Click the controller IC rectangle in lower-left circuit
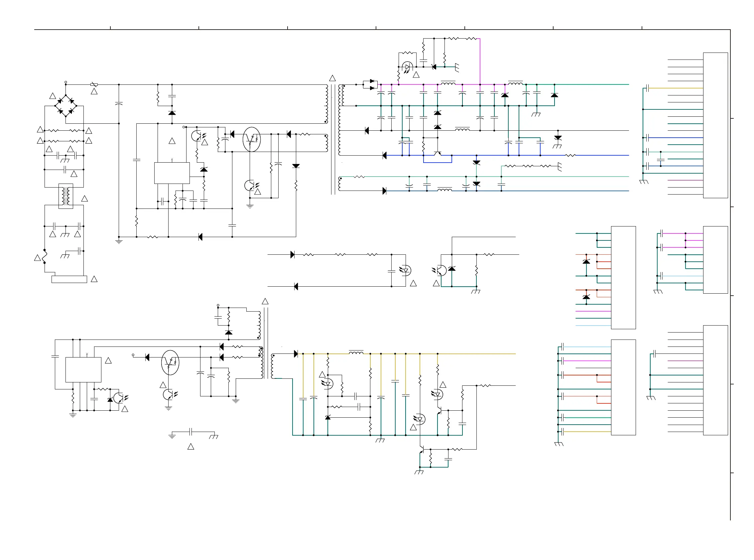 coord(83,369)
